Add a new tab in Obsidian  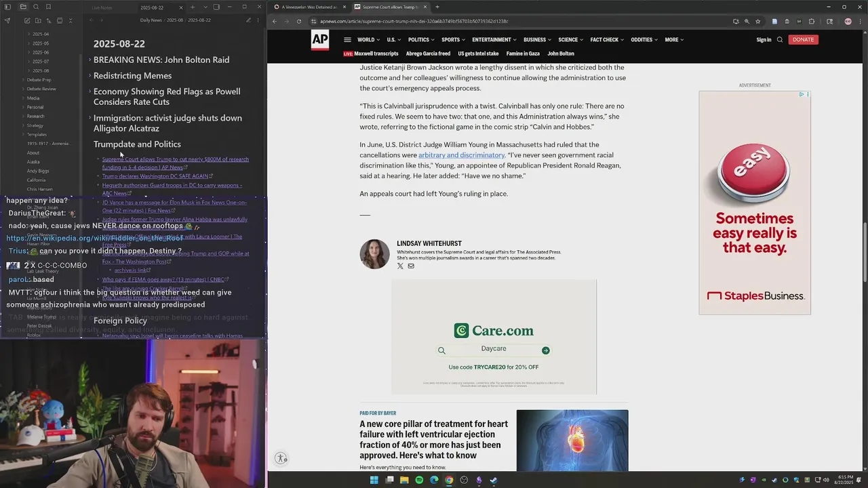[193, 7]
